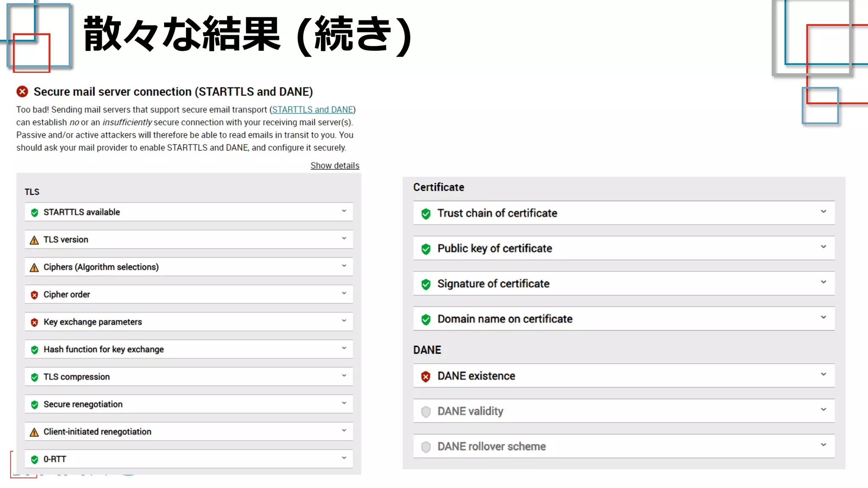Click the STARTTLS available label
The image size is (868, 488).
[82, 212]
